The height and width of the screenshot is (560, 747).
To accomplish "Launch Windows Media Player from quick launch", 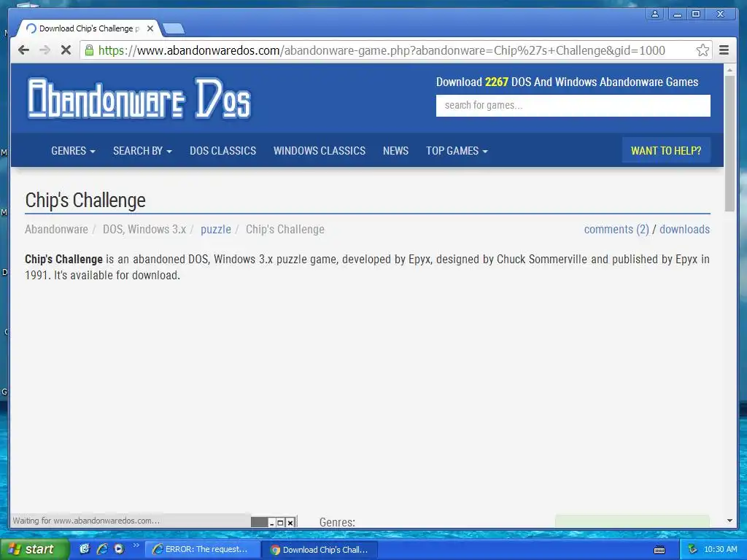I will 119,549.
